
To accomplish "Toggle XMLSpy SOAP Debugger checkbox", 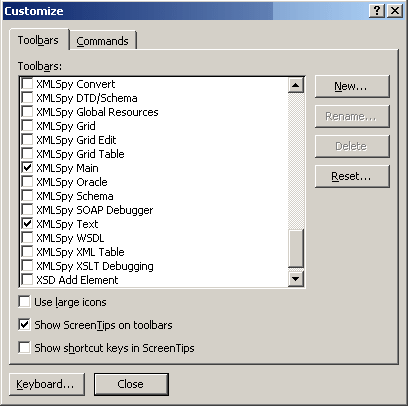I will 27,210.
